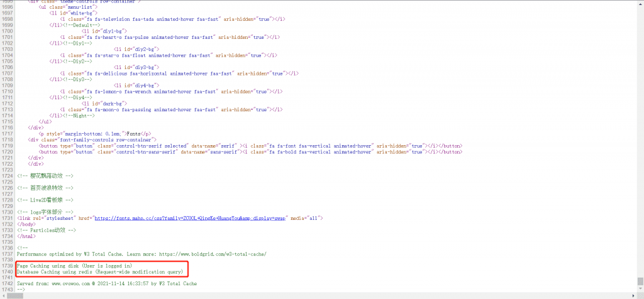Click line number 1739

8,266
